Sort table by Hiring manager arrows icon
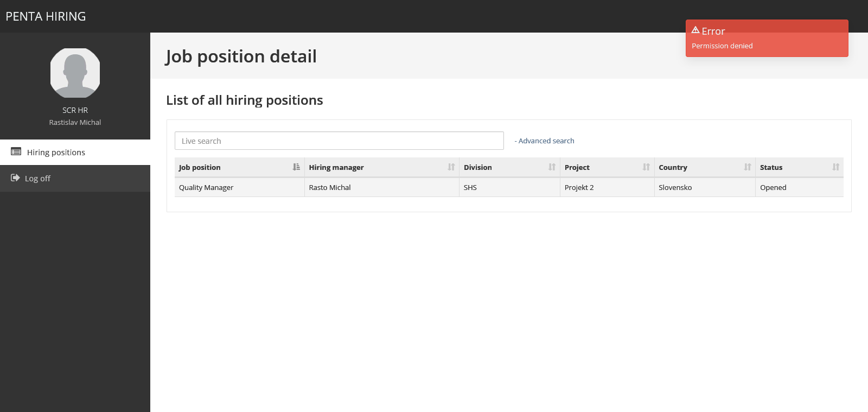This screenshot has height=412, width=868. pos(451,167)
